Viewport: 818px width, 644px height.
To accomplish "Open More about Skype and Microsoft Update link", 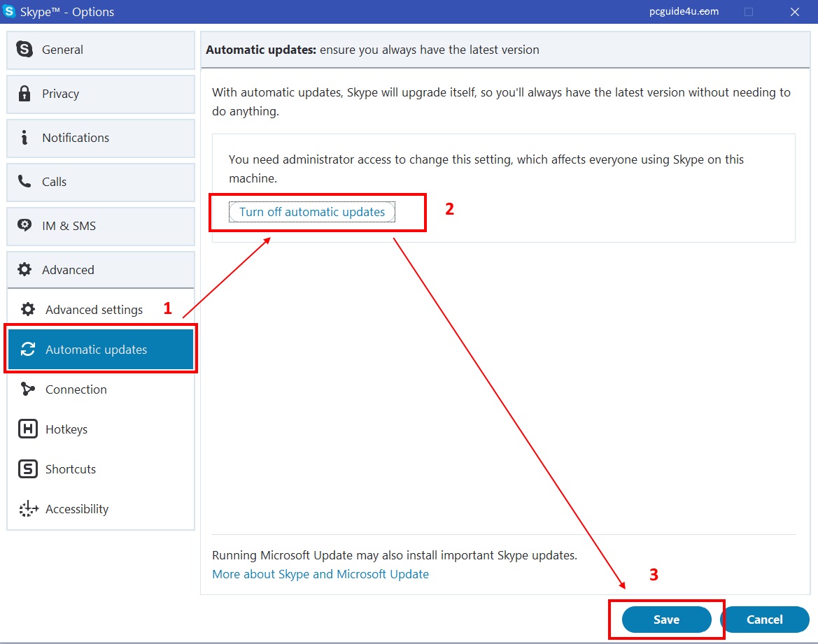I will [320, 574].
